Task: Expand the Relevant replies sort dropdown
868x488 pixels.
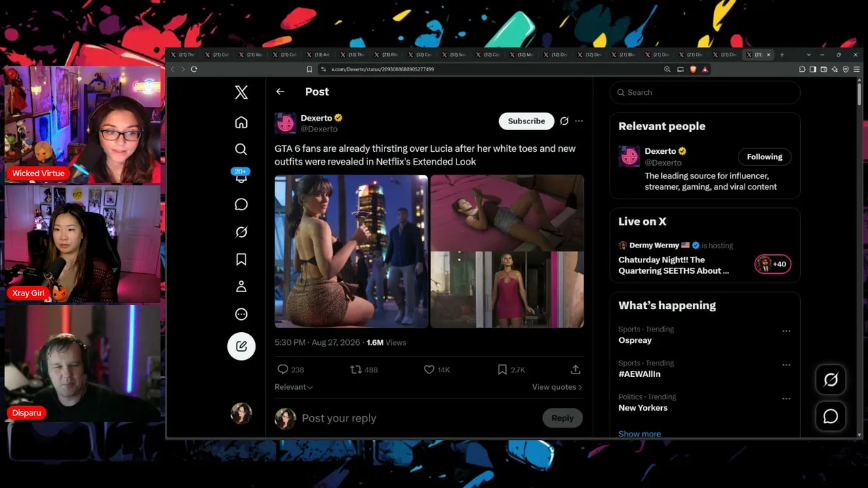Action: tap(294, 387)
